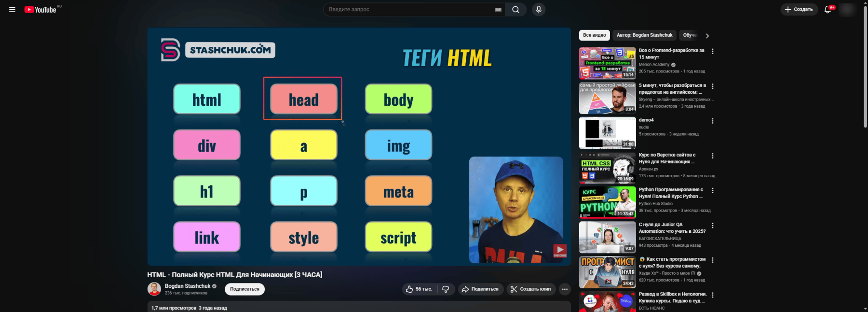Image resolution: width=868 pixels, height=312 pixels.
Task: Open the on-screen keyboard in search box
Action: [x=498, y=10]
